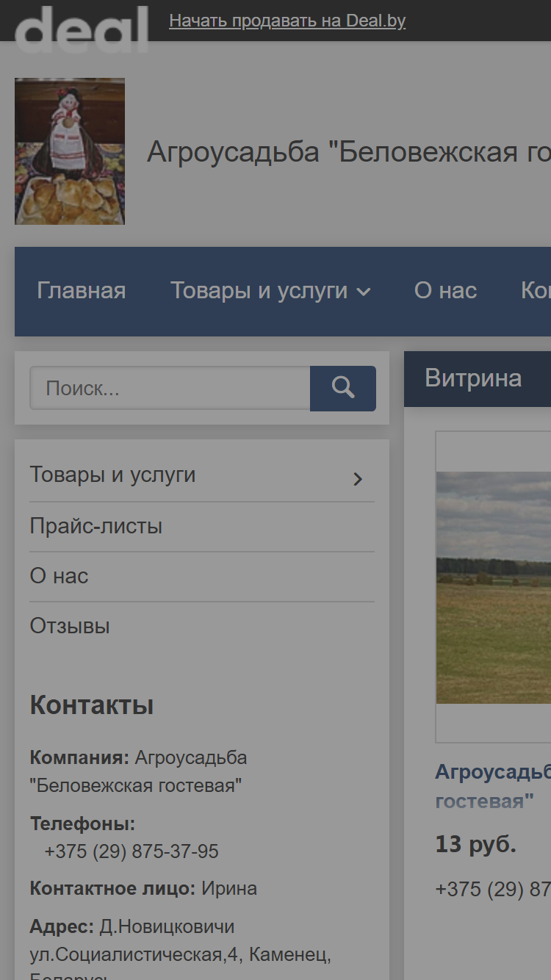Open Прайс-листы in the sidebar
Screen dimensions: 551x980
(96, 526)
